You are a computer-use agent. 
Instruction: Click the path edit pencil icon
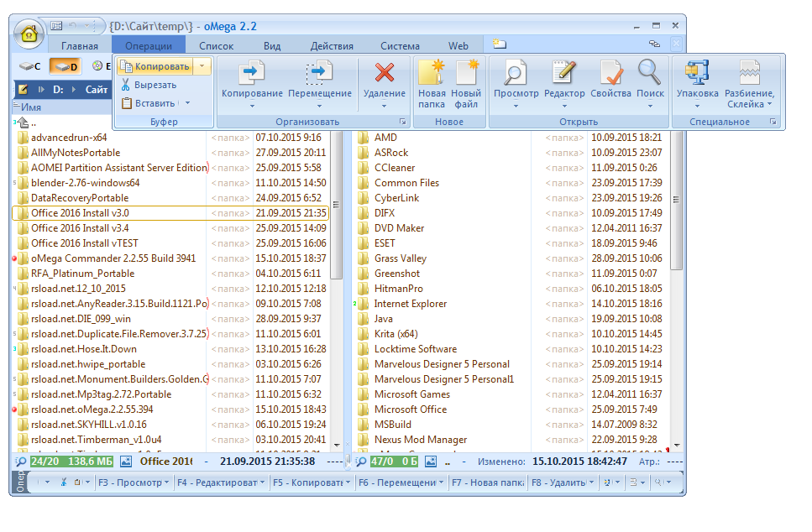tap(23, 90)
